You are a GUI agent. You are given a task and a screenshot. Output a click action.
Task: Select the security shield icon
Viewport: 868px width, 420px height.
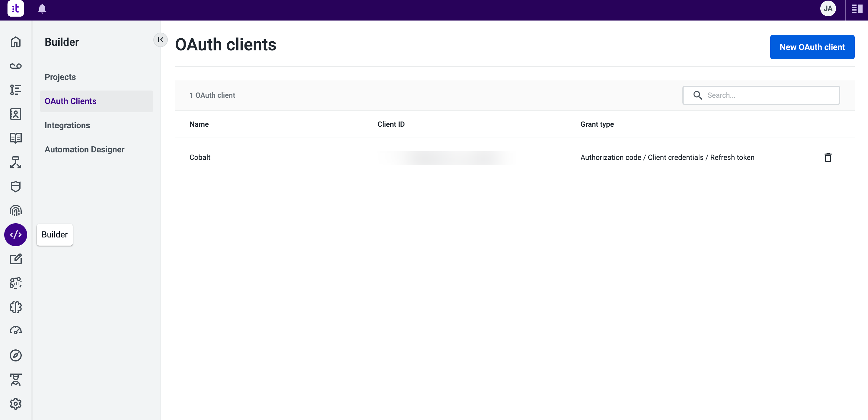pos(15,186)
